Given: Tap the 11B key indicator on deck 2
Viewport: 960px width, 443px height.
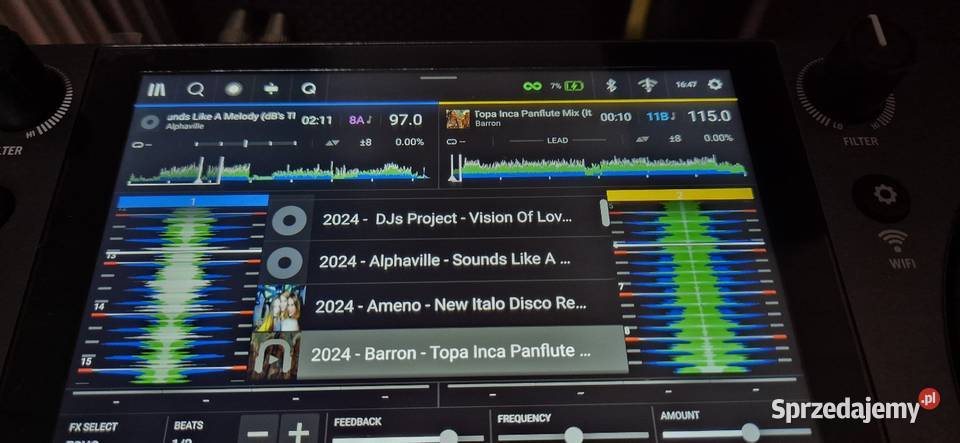Looking at the screenshot, I should [x=660, y=116].
